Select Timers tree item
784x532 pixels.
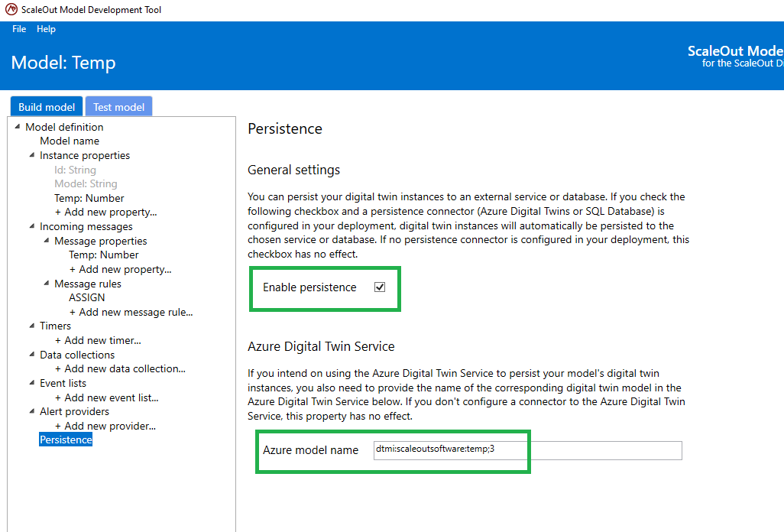(x=56, y=326)
